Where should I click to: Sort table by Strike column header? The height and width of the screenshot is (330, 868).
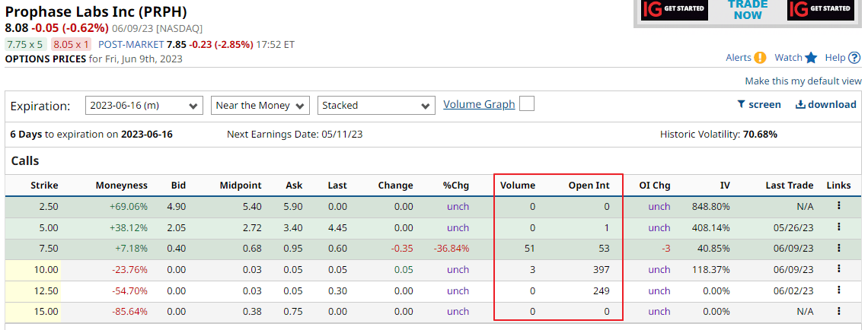click(x=44, y=186)
